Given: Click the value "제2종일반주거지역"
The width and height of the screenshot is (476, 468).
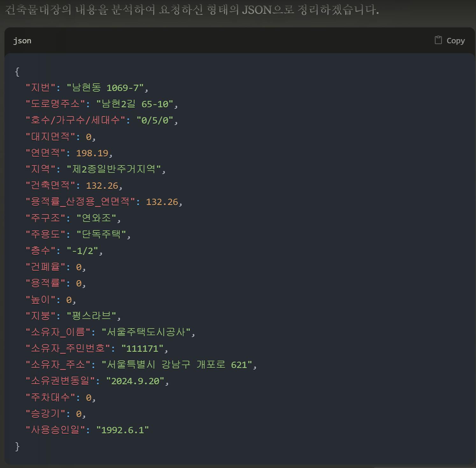Looking at the screenshot, I should point(114,169).
